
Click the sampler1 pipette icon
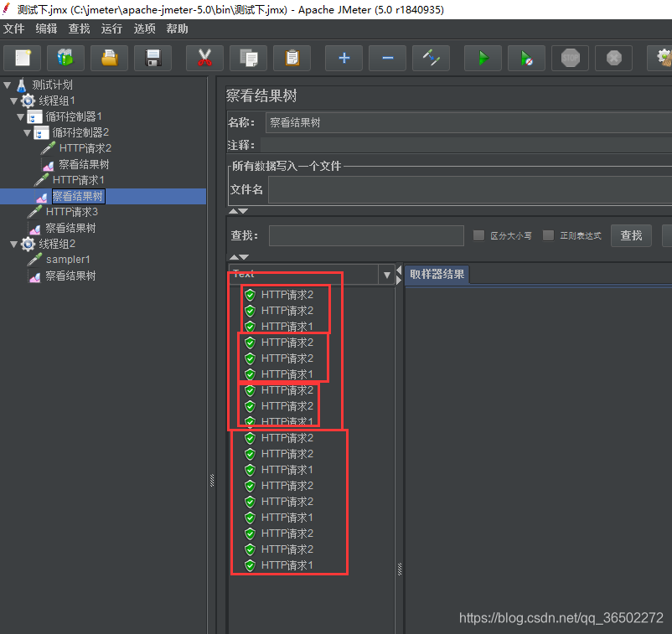pos(34,259)
